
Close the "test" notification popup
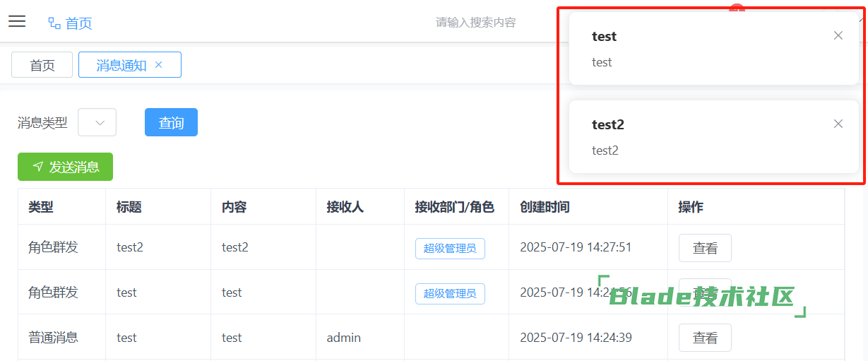[x=838, y=35]
